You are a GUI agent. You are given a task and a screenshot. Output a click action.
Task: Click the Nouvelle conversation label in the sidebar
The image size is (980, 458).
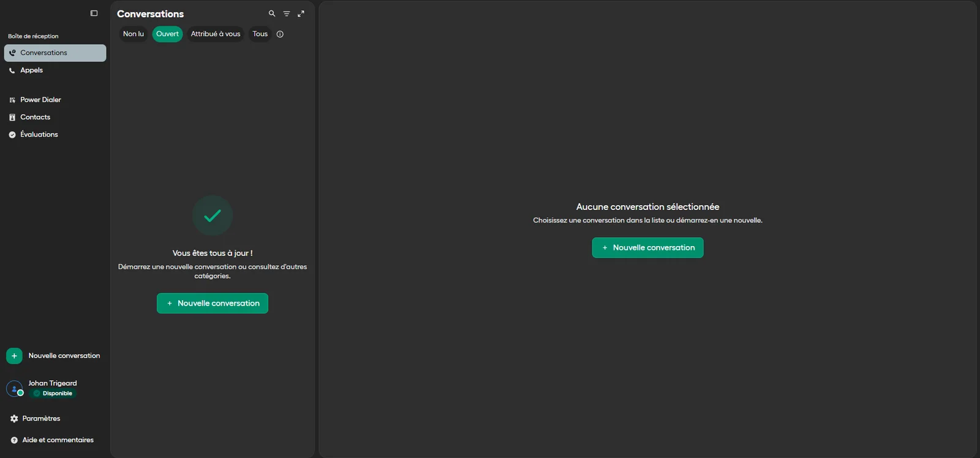64,356
